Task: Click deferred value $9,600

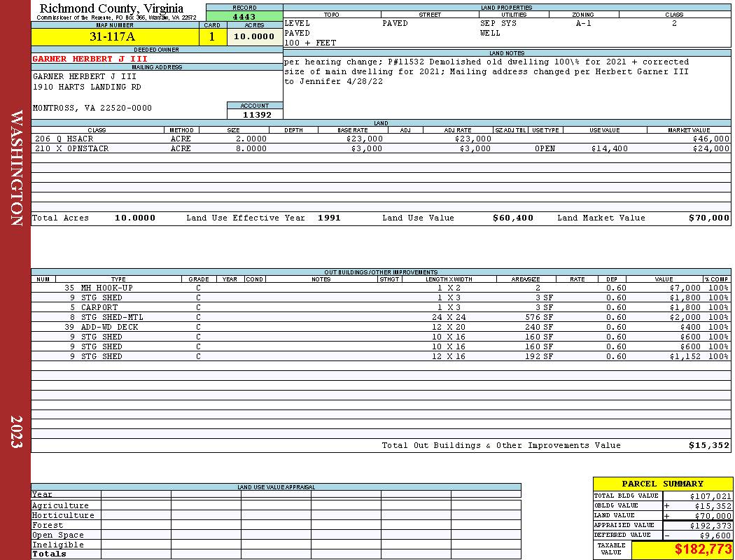Action: (x=715, y=535)
